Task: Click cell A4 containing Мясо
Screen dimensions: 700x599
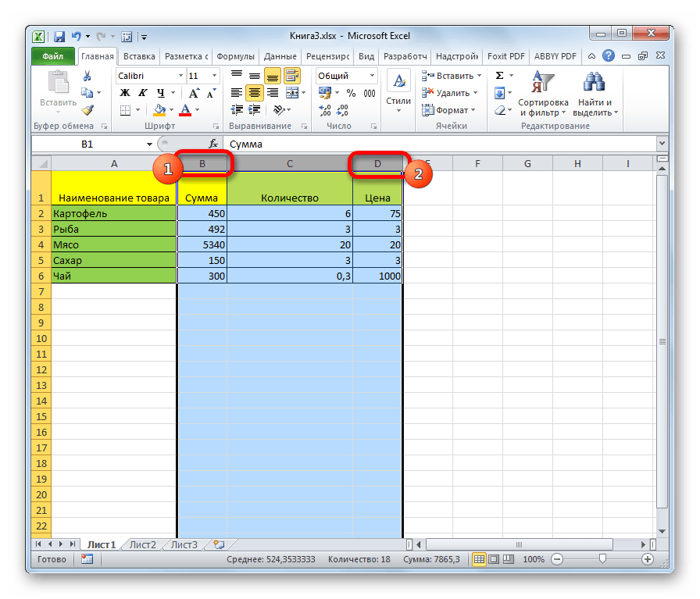Action: click(x=114, y=244)
